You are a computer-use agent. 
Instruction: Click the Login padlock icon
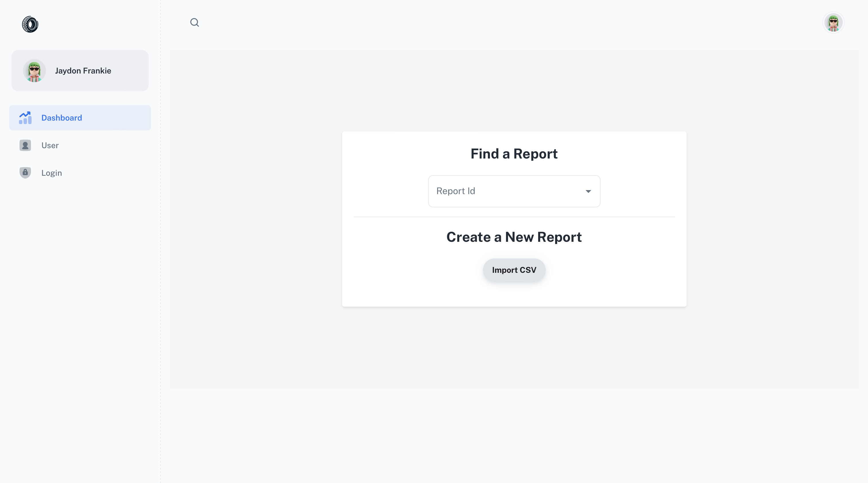tap(25, 173)
